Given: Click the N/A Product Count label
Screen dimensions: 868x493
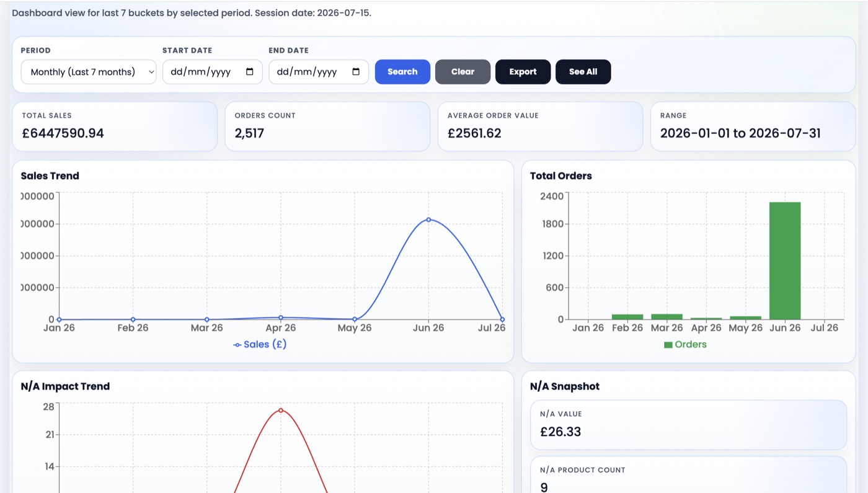Looking at the screenshot, I should pyautogui.click(x=583, y=470).
